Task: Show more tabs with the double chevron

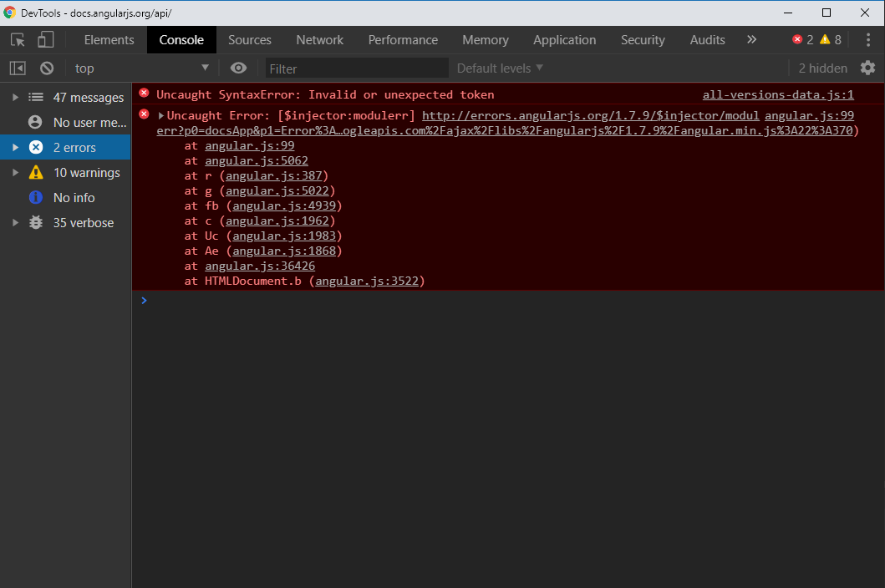Action: coord(751,39)
